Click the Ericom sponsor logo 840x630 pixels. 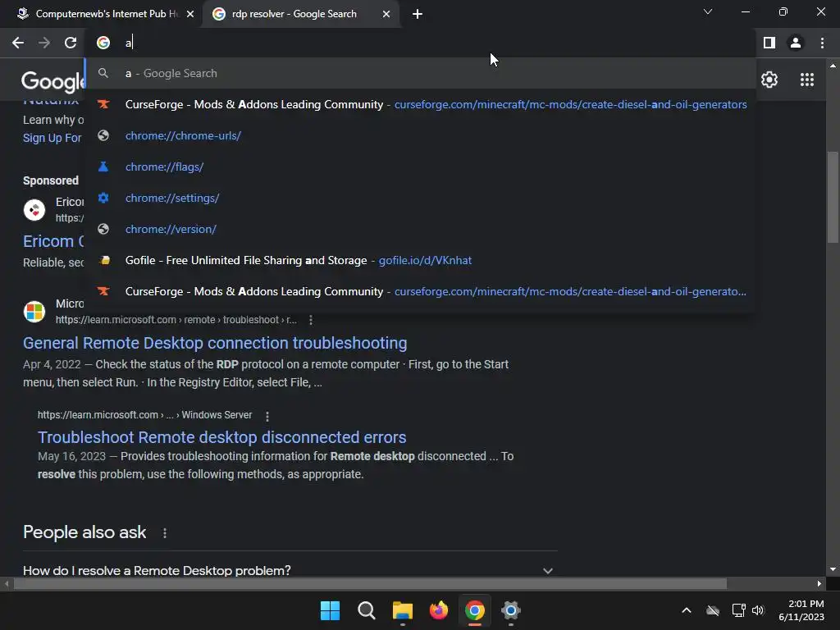click(34, 209)
